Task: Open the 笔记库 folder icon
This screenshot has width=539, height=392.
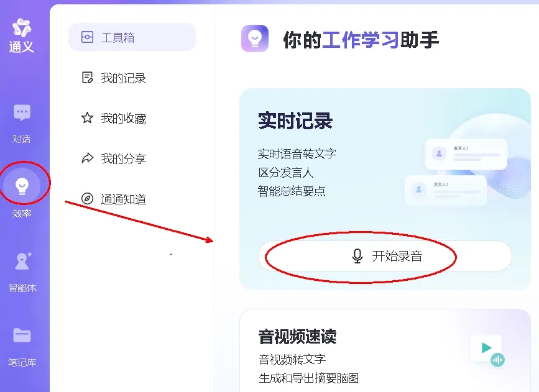Action: (x=22, y=335)
